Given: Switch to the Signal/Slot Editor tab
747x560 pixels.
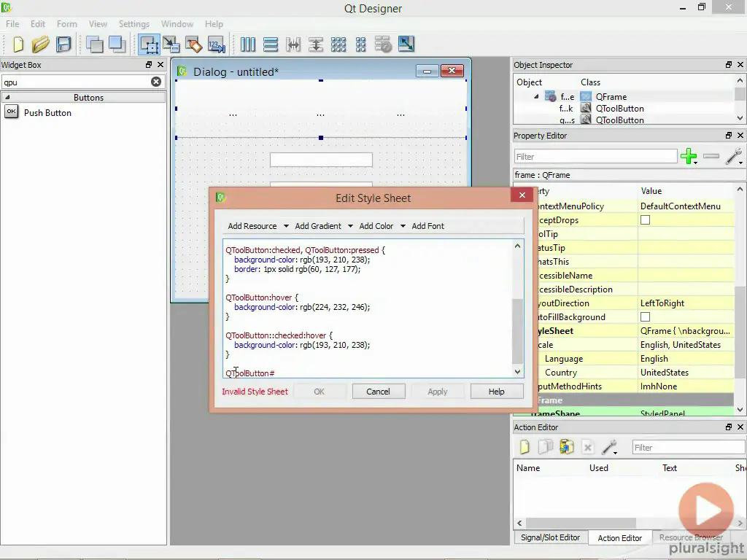Looking at the screenshot, I should (x=550, y=537).
